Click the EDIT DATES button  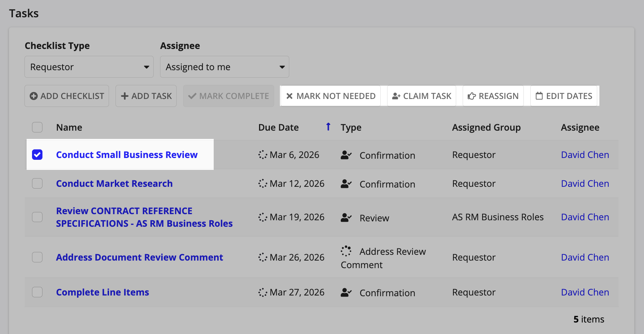(x=564, y=96)
